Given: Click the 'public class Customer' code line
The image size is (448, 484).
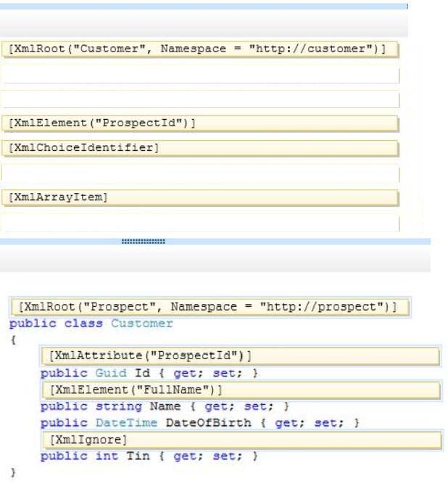Looking at the screenshot, I should point(91,324).
